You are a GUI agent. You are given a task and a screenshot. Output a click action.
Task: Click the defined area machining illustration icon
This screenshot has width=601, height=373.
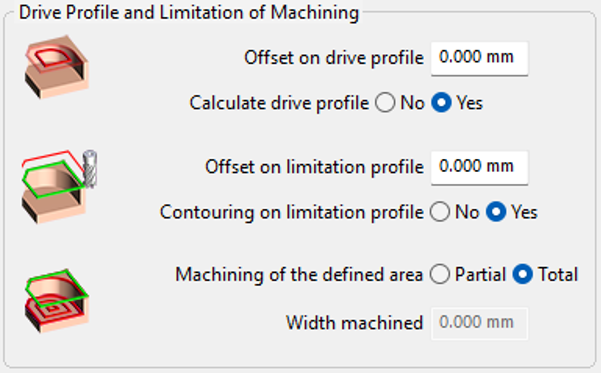point(57,301)
